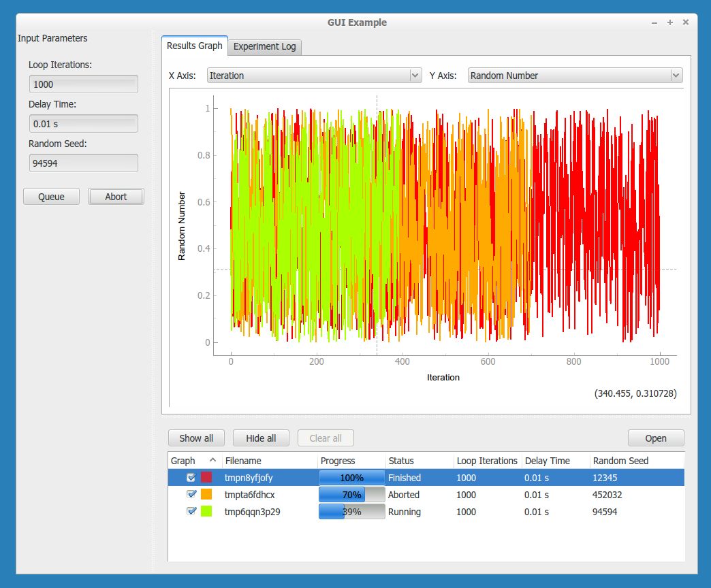
Task: Click the Show all button
Action: (x=196, y=438)
